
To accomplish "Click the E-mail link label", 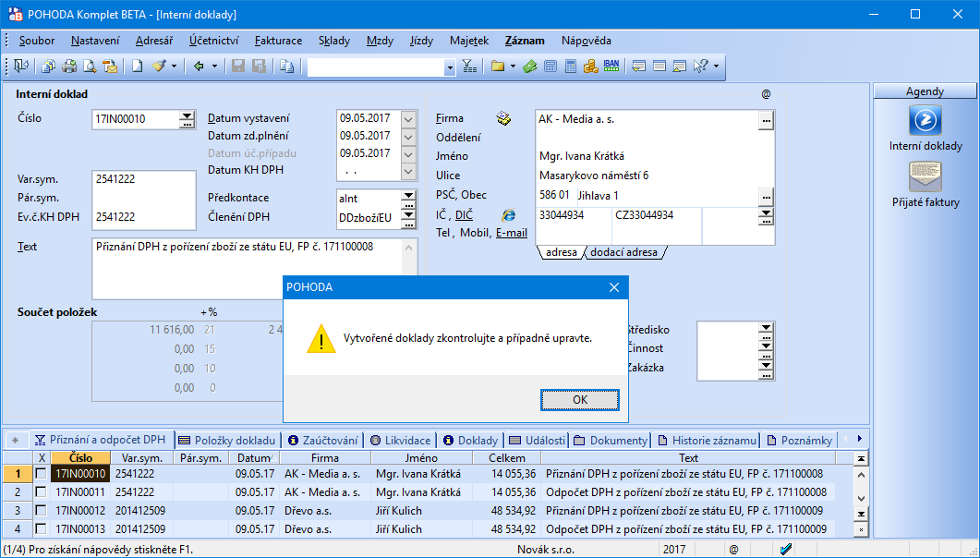I will pos(512,233).
